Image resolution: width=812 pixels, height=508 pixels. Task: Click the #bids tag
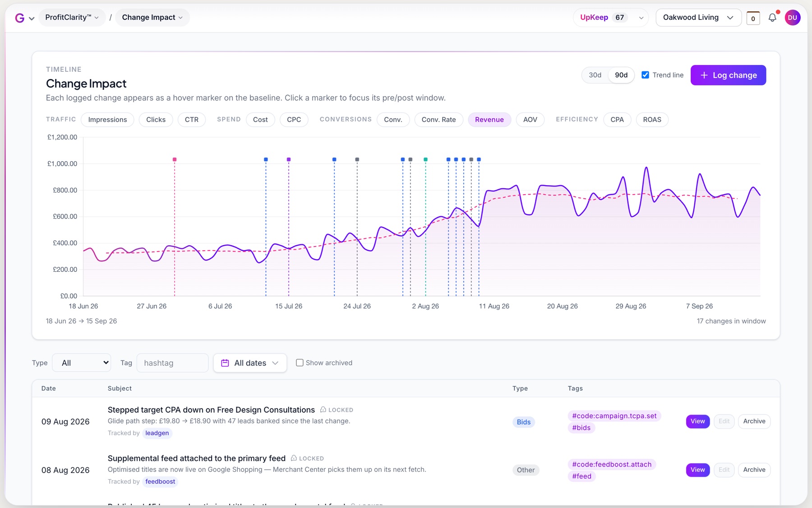tap(581, 428)
